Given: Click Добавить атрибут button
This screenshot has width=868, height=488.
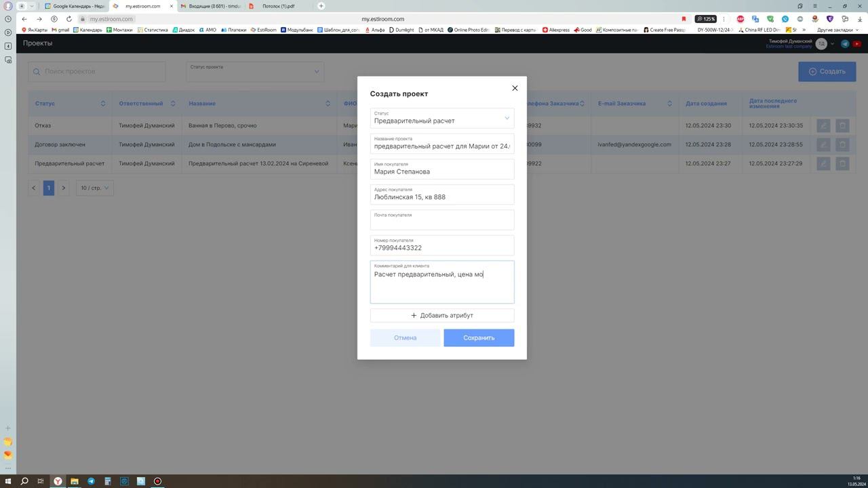Looking at the screenshot, I should point(442,315).
